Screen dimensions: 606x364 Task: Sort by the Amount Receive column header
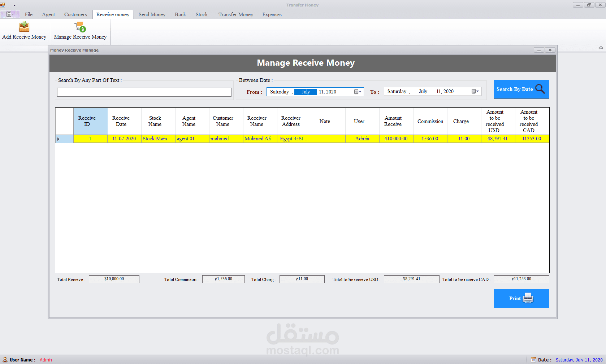396,121
